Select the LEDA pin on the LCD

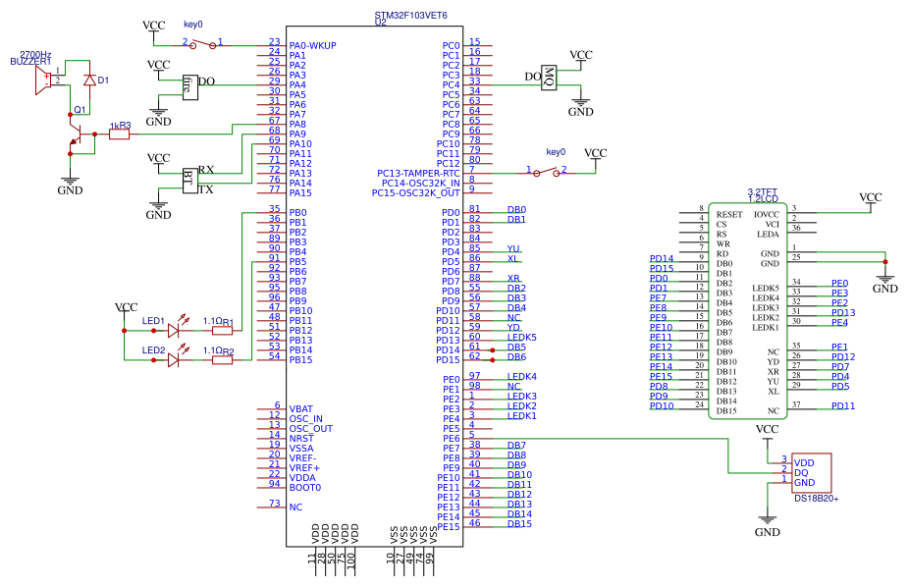[768, 234]
